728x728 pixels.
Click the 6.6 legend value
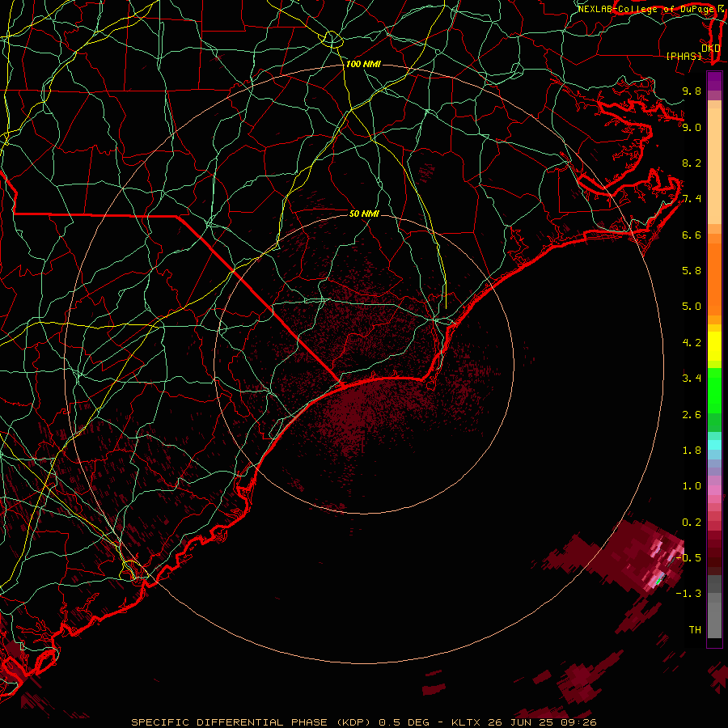[692, 235]
